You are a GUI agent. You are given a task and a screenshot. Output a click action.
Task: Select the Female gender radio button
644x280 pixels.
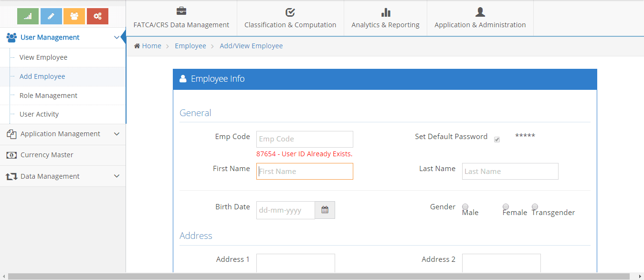[506, 206]
